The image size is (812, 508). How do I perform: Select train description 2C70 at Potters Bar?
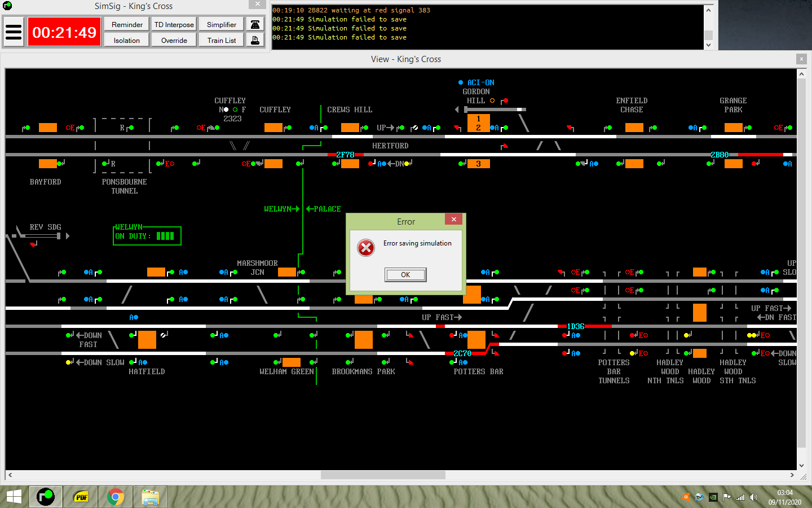[462, 353]
